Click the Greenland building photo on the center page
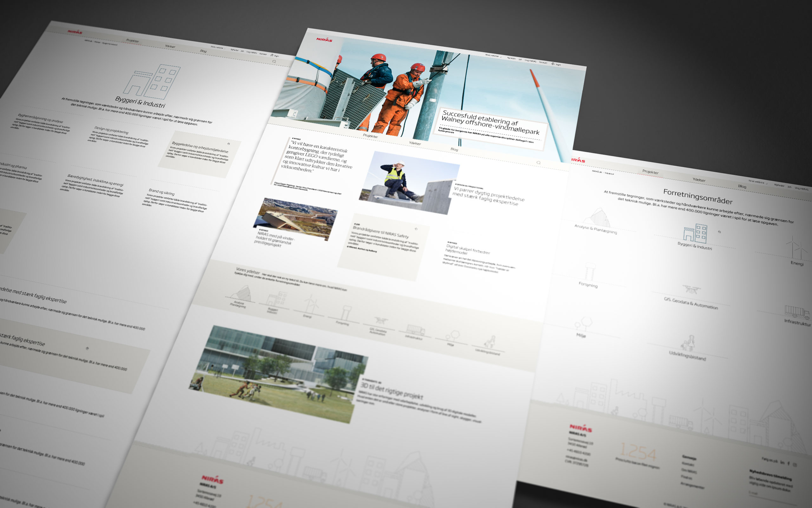Viewport: 812px width, 508px height. (295, 219)
